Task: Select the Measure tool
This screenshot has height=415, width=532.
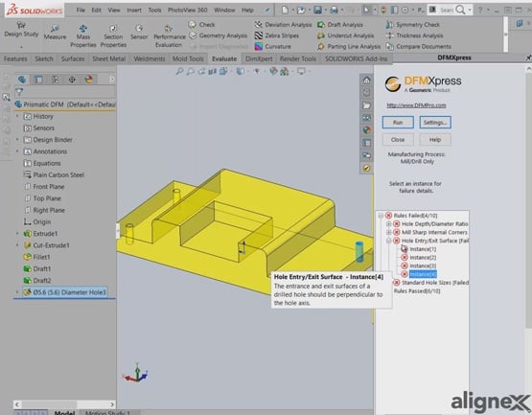Action: tap(55, 33)
